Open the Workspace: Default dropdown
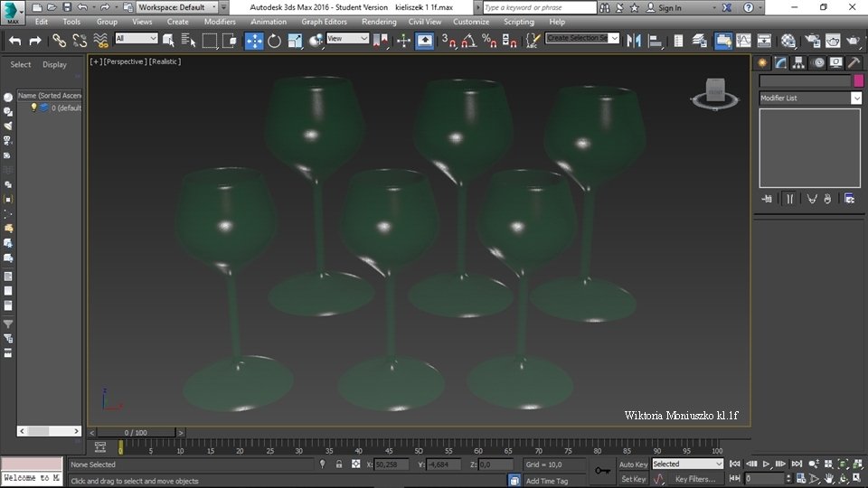This screenshot has width=868, height=488. (x=176, y=7)
